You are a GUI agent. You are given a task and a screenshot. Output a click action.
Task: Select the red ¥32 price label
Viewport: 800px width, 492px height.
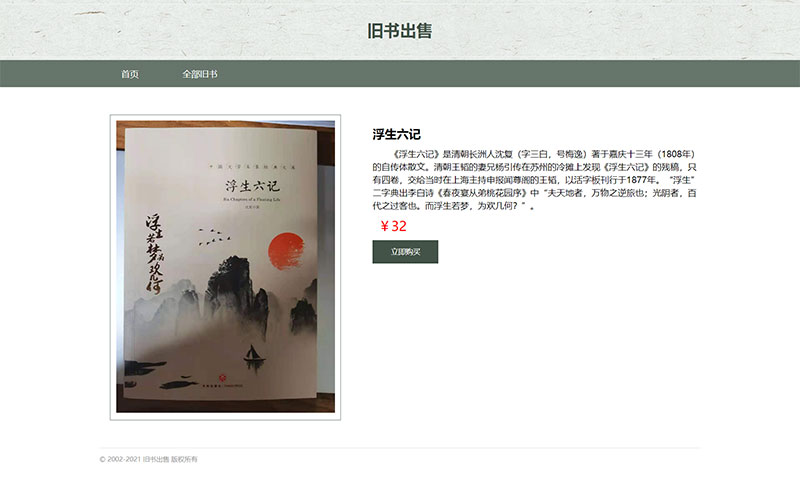pyautogui.click(x=393, y=226)
